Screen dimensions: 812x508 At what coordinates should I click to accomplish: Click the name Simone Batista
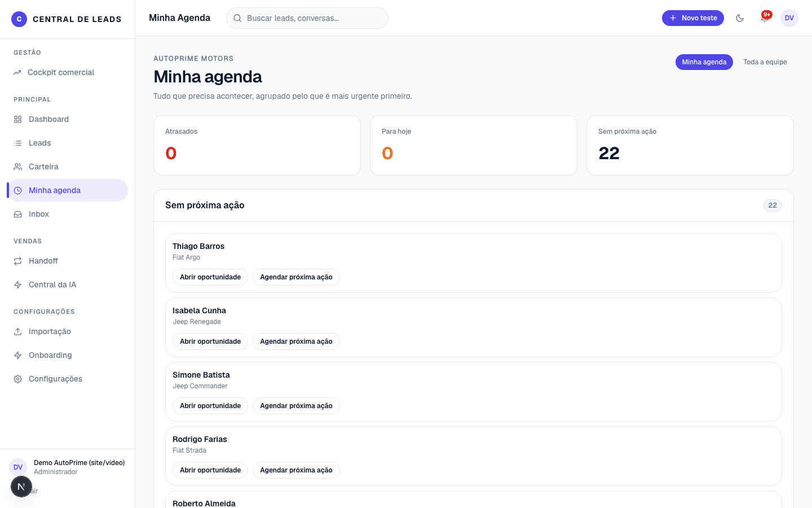coord(201,375)
